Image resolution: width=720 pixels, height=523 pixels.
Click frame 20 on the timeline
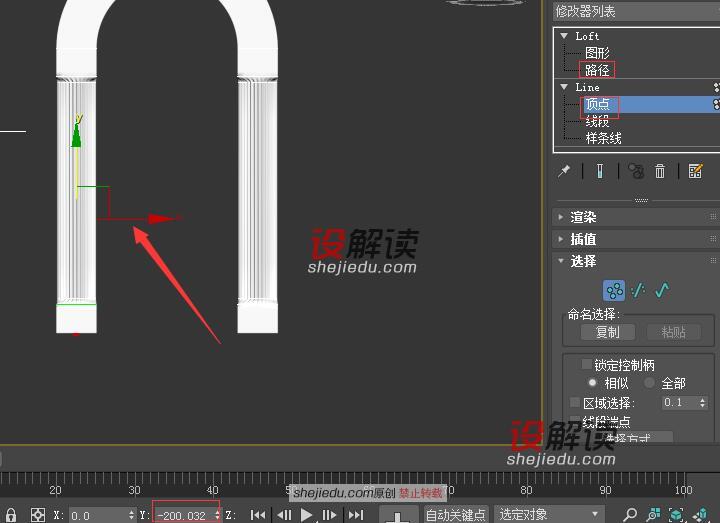click(x=55, y=490)
